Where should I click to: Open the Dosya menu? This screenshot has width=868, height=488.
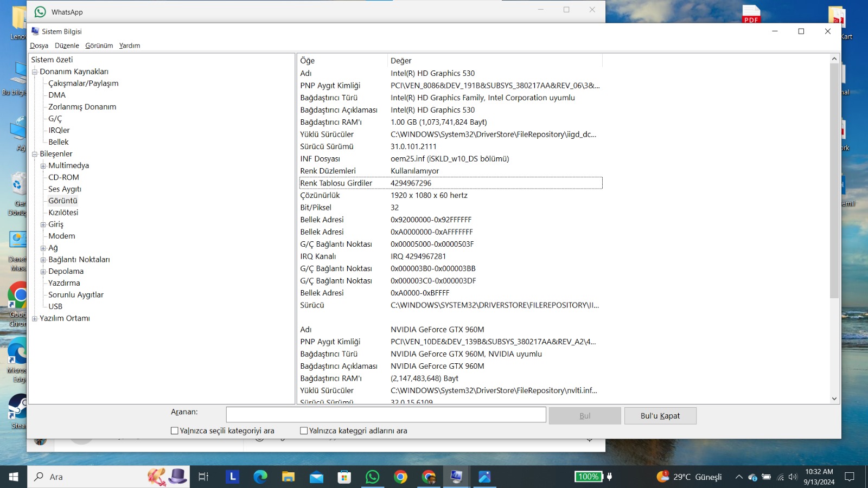click(39, 46)
